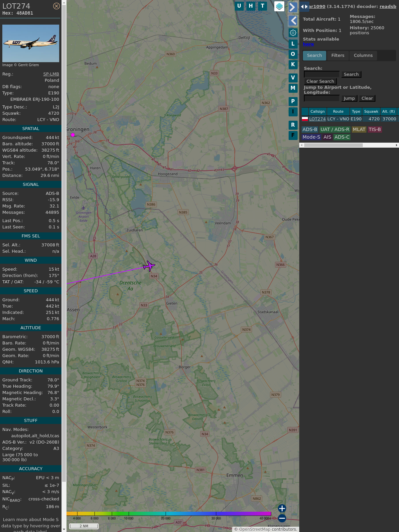This screenshot has height=532, width=399.
Task: Toggle the L map option button
Action: (293, 44)
